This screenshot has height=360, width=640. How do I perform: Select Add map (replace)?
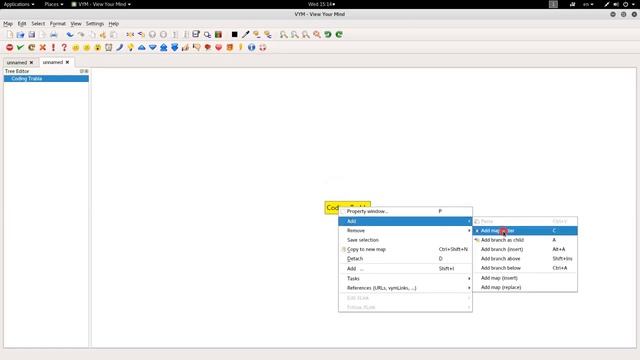tap(525, 287)
